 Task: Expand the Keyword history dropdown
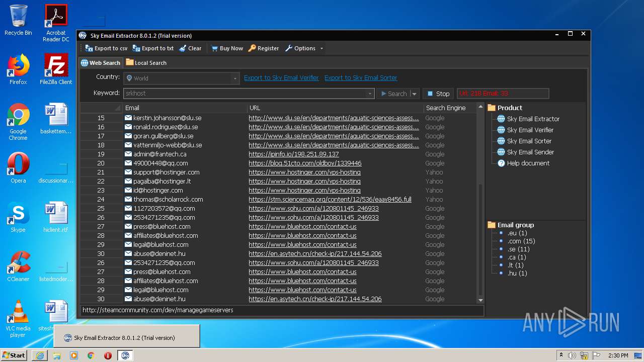point(370,94)
